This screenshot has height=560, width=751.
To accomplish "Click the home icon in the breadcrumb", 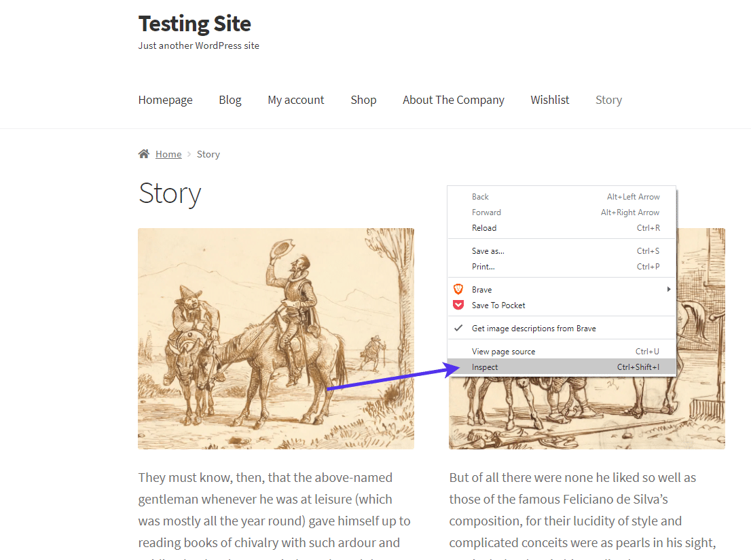I will (x=143, y=153).
